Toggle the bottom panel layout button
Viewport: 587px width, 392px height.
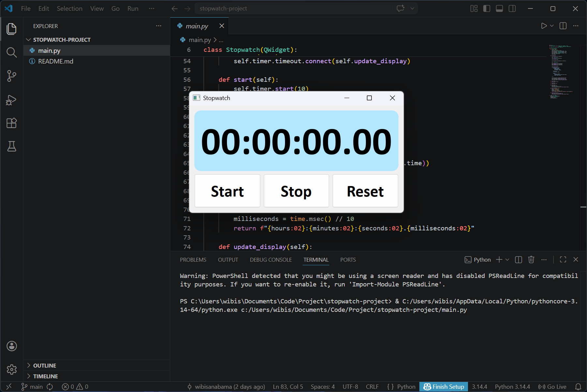(499, 8)
